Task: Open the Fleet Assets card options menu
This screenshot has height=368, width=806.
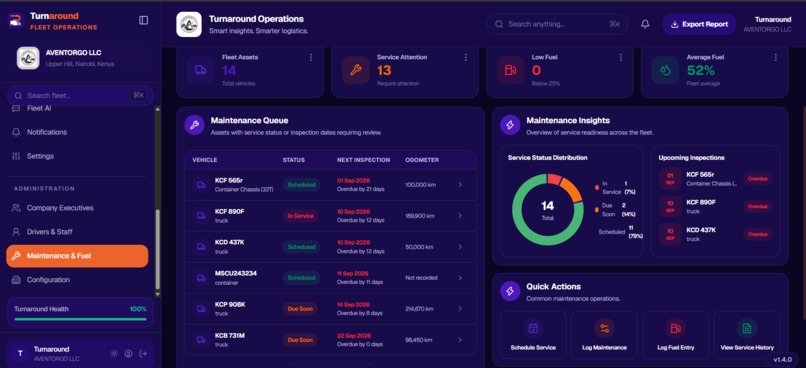Action: pyautogui.click(x=310, y=58)
